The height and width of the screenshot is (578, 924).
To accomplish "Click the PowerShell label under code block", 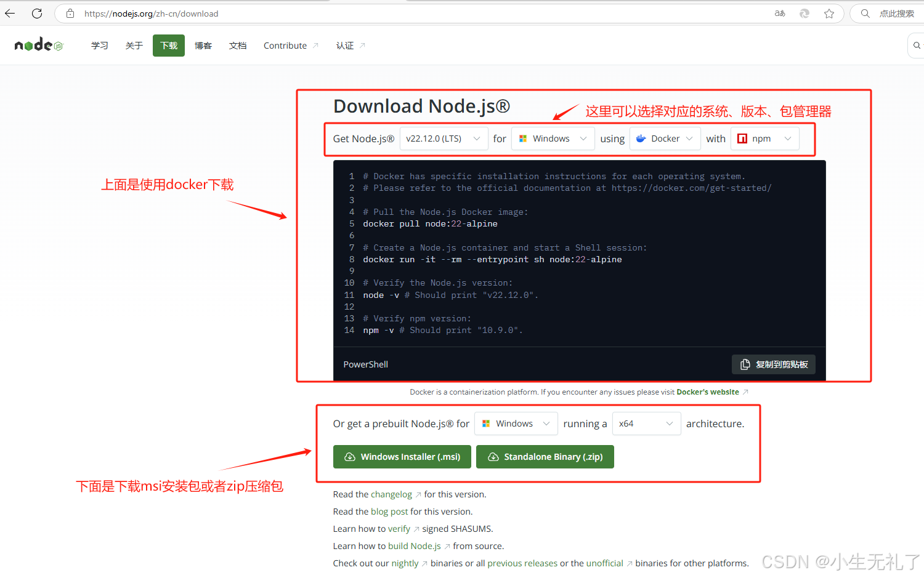I will (x=365, y=364).
